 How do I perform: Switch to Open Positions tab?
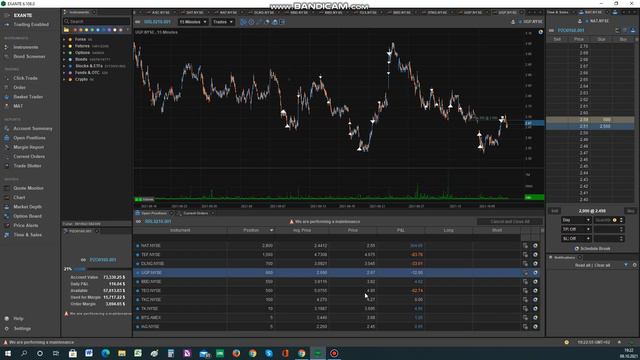click(153, 213)
